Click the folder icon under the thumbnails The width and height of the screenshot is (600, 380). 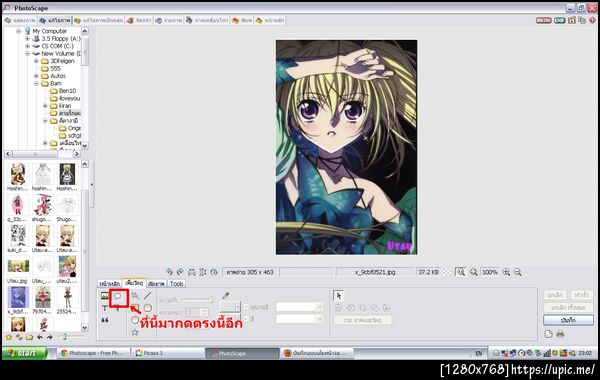(29, 337)
